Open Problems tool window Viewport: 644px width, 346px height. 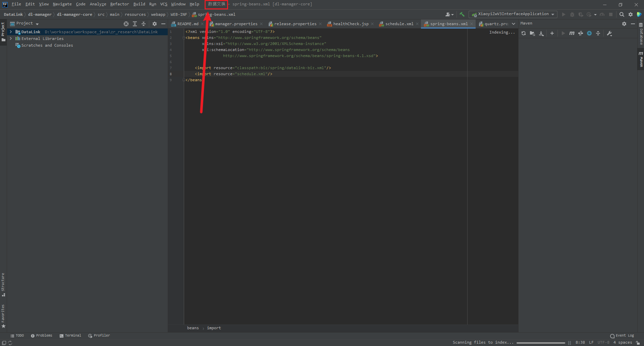[x=42, y=336]
